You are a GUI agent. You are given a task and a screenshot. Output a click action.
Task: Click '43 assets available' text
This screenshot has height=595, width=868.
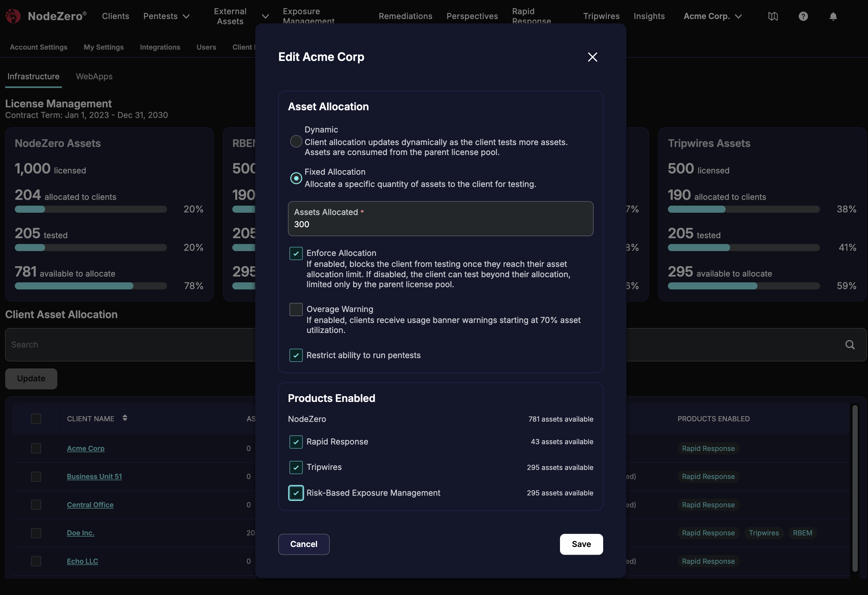pyautogui.click(x=562, y=442)
